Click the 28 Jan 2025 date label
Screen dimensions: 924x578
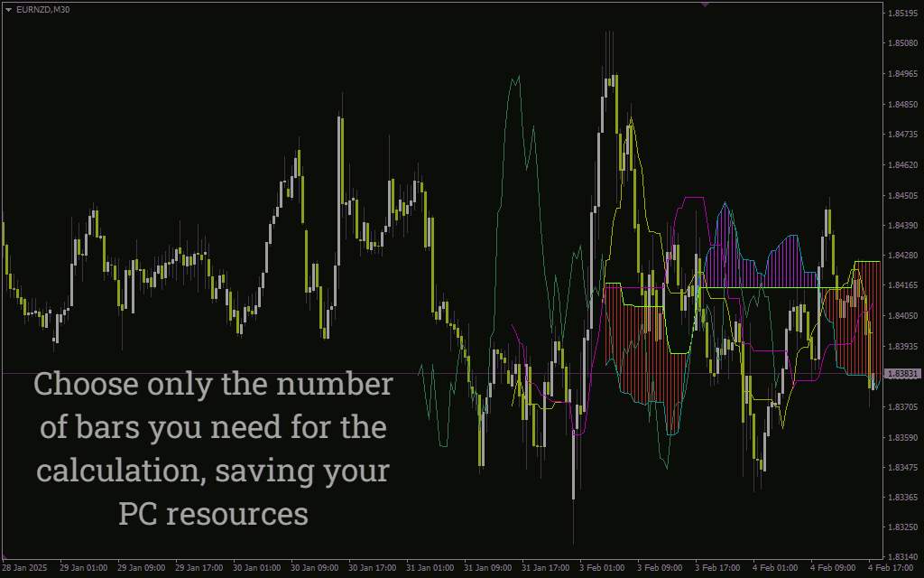[x=23, y=568]
